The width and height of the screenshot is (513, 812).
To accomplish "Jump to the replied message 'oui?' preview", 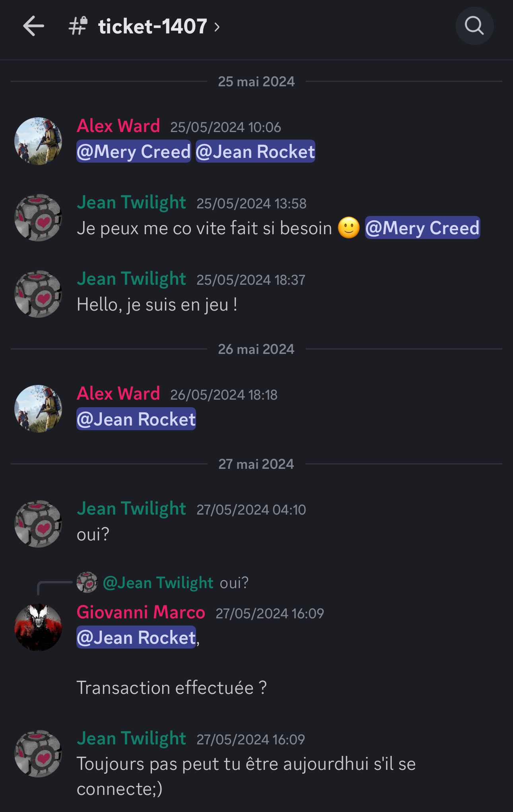I will click(x=234, y=583).
